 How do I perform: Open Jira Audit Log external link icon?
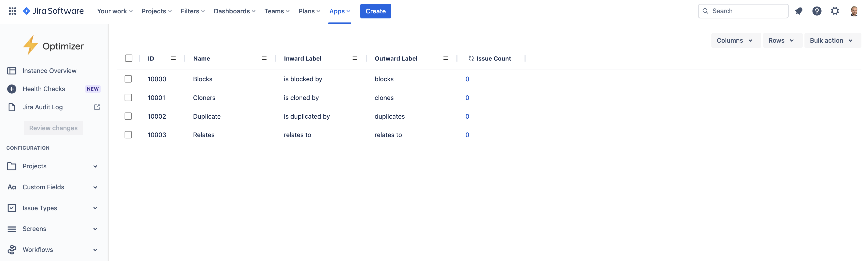[x=97, y=107]
